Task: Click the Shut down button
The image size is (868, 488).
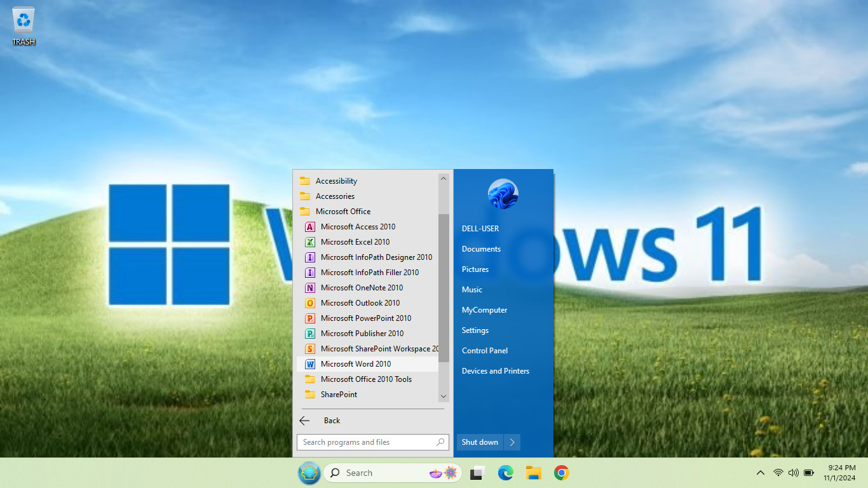Action: [x=480, y=442]
